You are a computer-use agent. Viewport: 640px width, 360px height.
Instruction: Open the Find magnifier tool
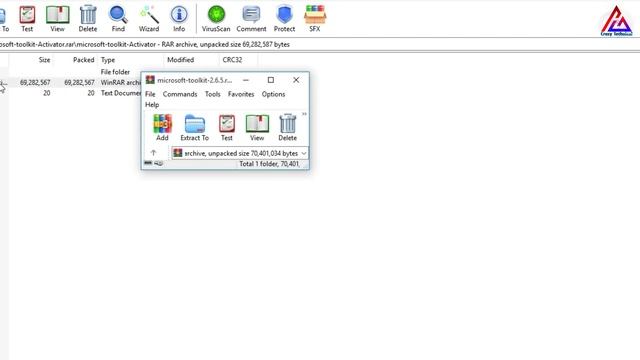(x=118, y=18)
